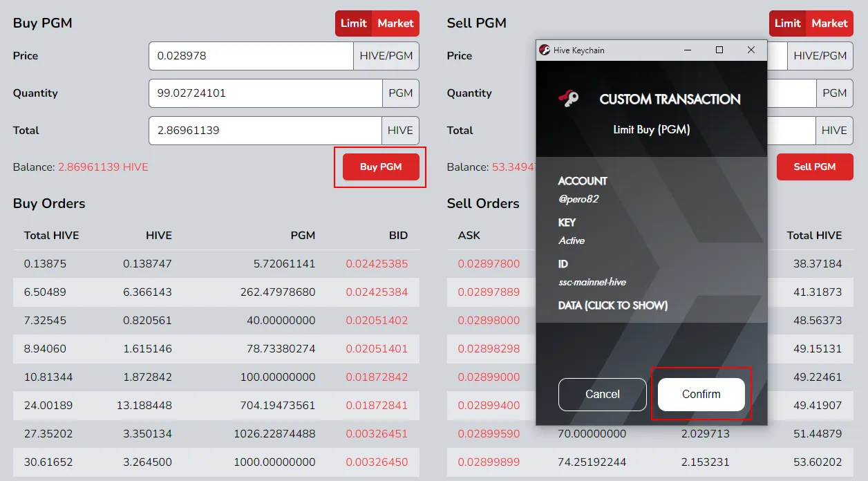Minimize the Hive Keychain popup window
868x481 pixels.
point(688,50)
